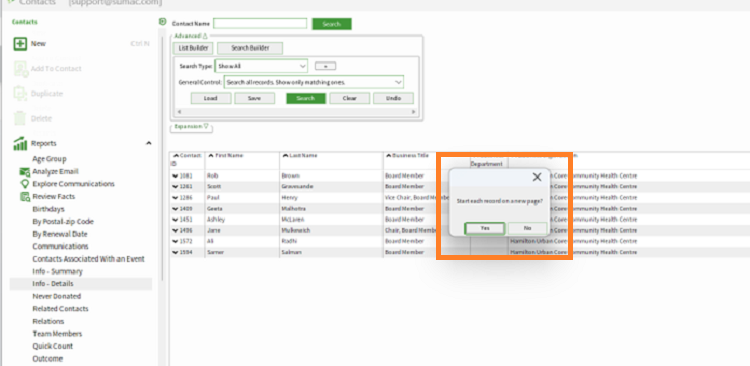Click the Explore Communications pin icon

pos(24,184)
